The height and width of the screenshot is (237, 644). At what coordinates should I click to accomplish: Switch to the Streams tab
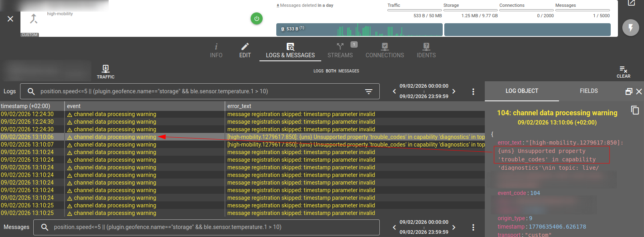(x=340, y=50)
